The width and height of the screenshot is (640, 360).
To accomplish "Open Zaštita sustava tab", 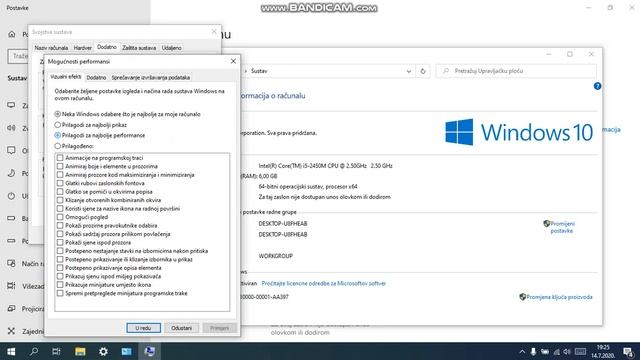I will (139, 48).
